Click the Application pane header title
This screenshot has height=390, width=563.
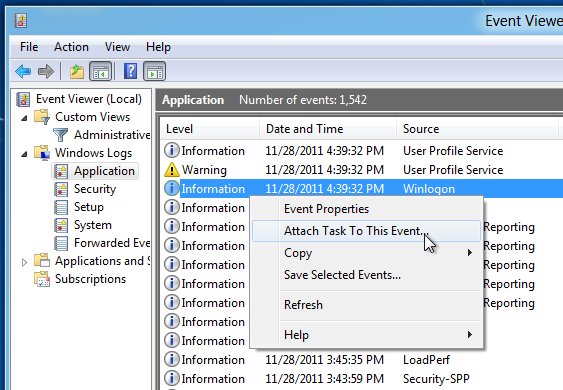point(193,100)
